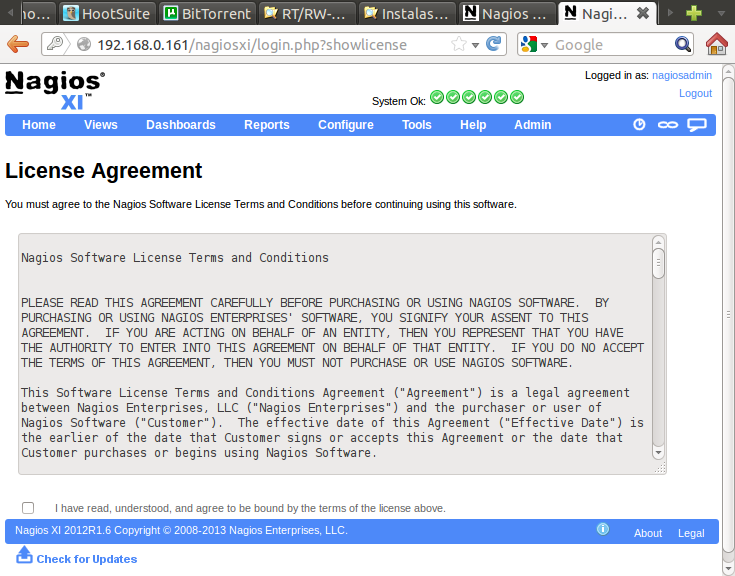Close the active Nagios tab
Viewport: 735px width, 576px height.
point(643,13)
